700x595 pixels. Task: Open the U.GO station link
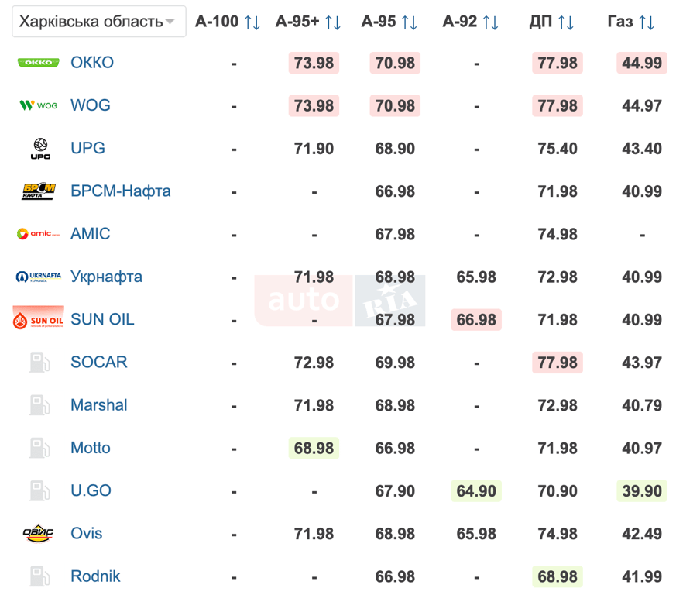[91, 490]
